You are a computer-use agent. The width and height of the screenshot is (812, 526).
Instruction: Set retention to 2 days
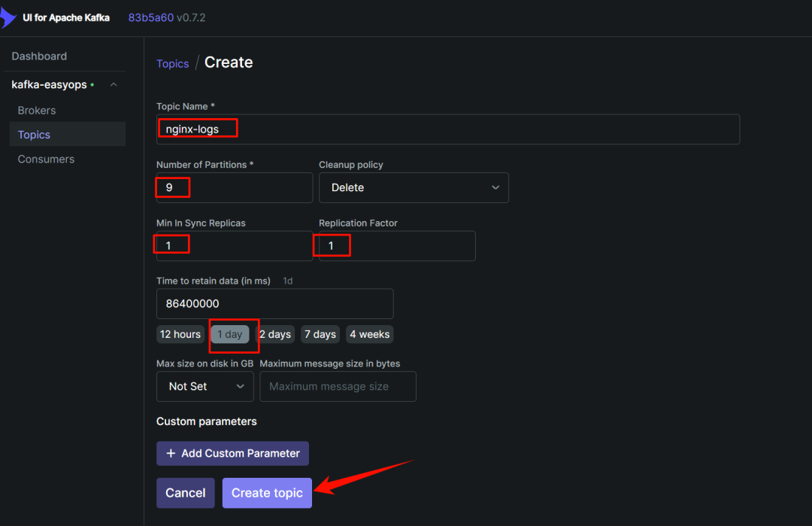pyautogui.click(x=275, y=334)
